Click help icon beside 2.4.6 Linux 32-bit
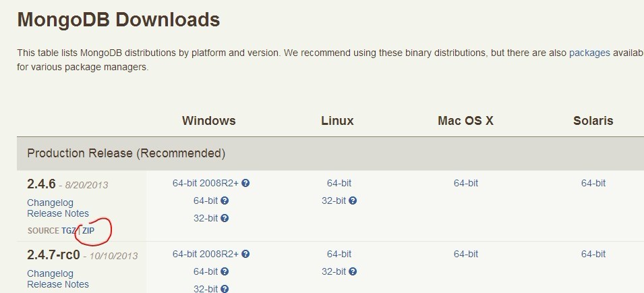 353,201
